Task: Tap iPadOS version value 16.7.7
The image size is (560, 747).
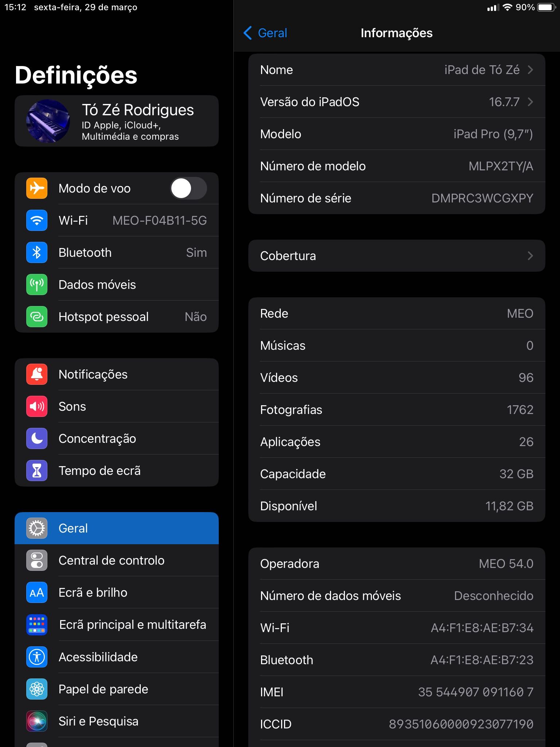Action: tap(504, 102)
